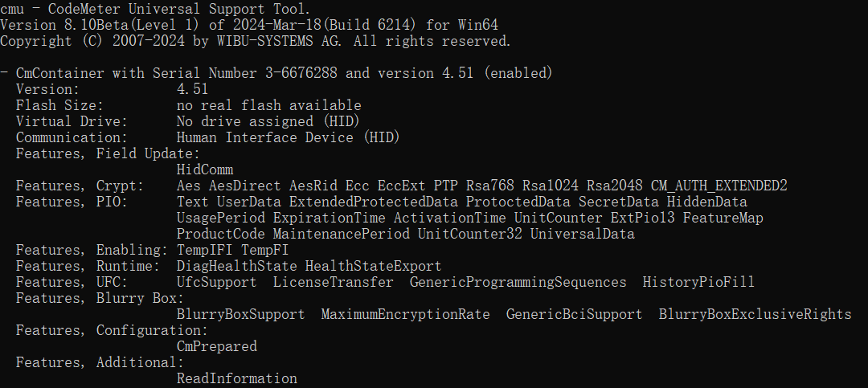The width and height of the screenshot is (868, 388).
Task: Click the HistoryPioFill UFC feature
Action: point(698,282)
